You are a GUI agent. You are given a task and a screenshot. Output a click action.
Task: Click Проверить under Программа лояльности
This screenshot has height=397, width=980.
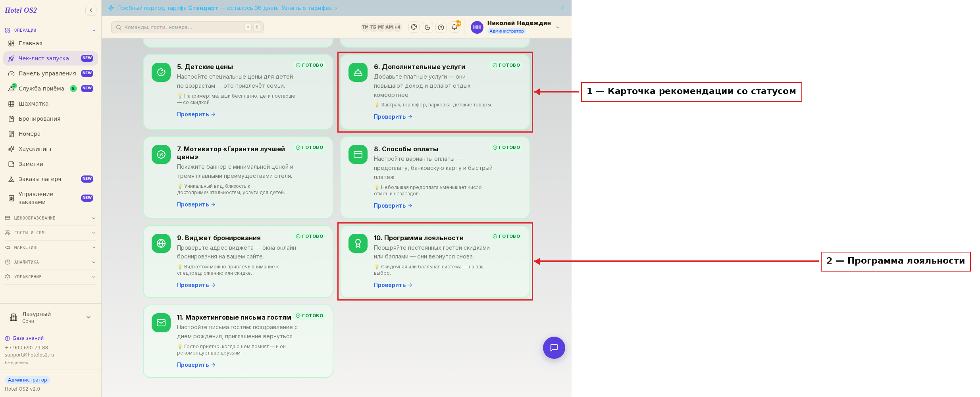tap(393, 285)
